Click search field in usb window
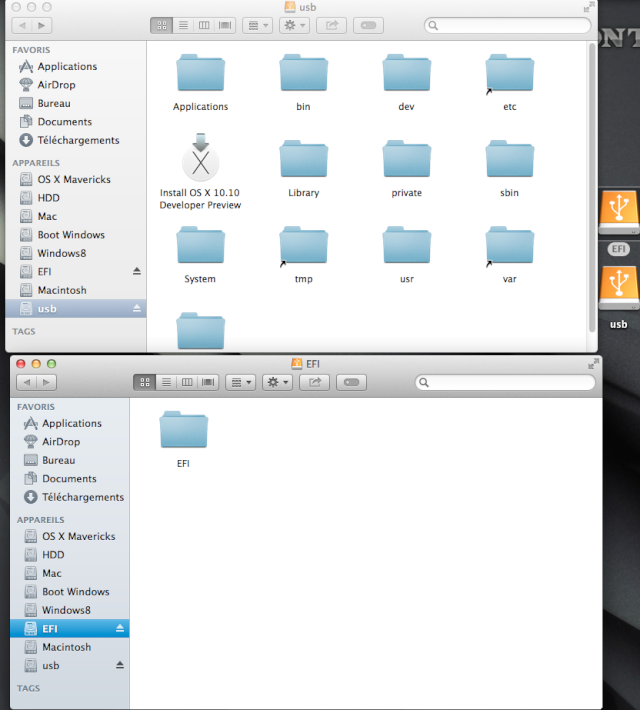 pyautogui.click(x=508, y=25)
